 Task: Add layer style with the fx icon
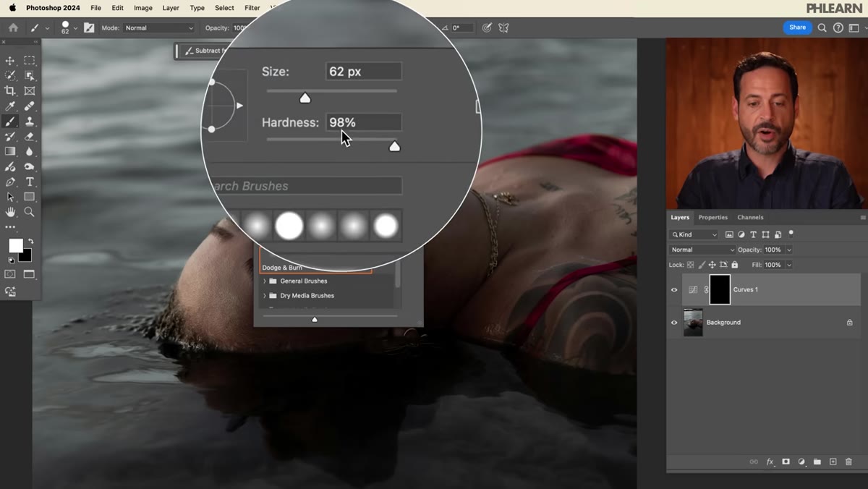pyautogui.click(x=770, y=462)
